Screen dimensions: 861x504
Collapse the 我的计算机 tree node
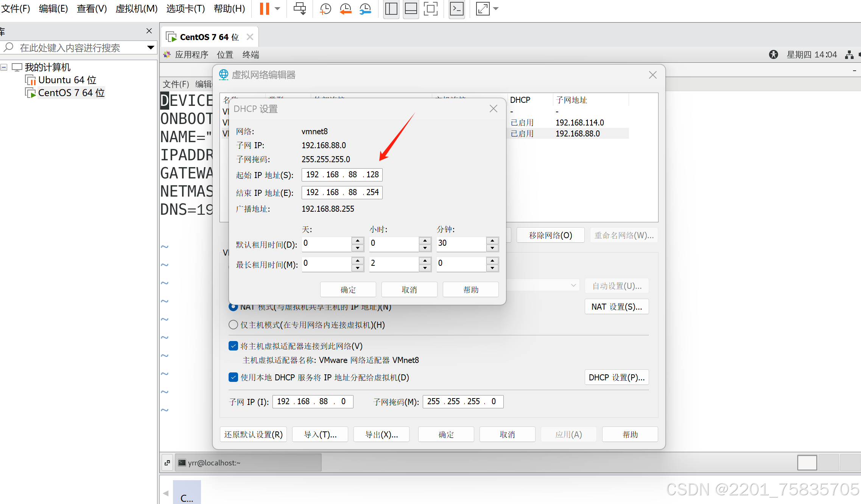click(4, 67)
